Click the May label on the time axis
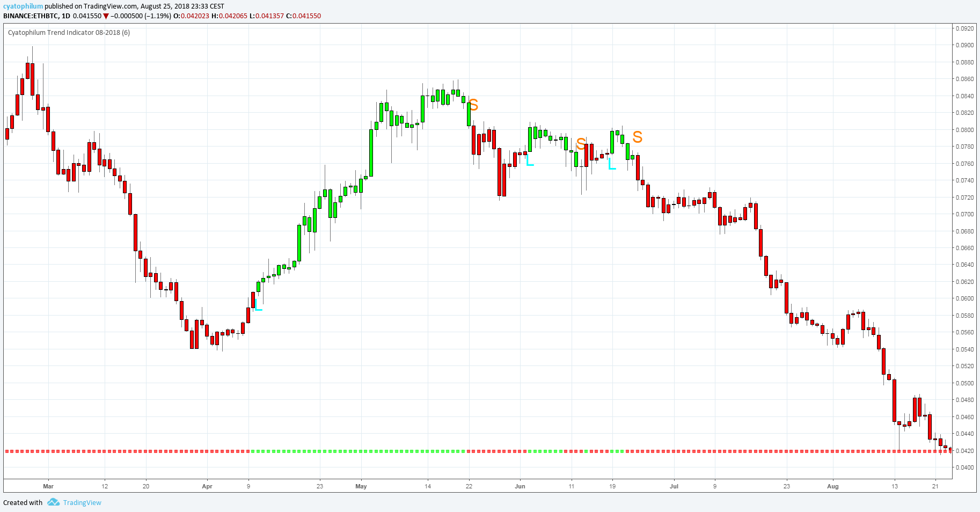Image resolution: width=980 pixels, height=512 pixels. (361, 486)
